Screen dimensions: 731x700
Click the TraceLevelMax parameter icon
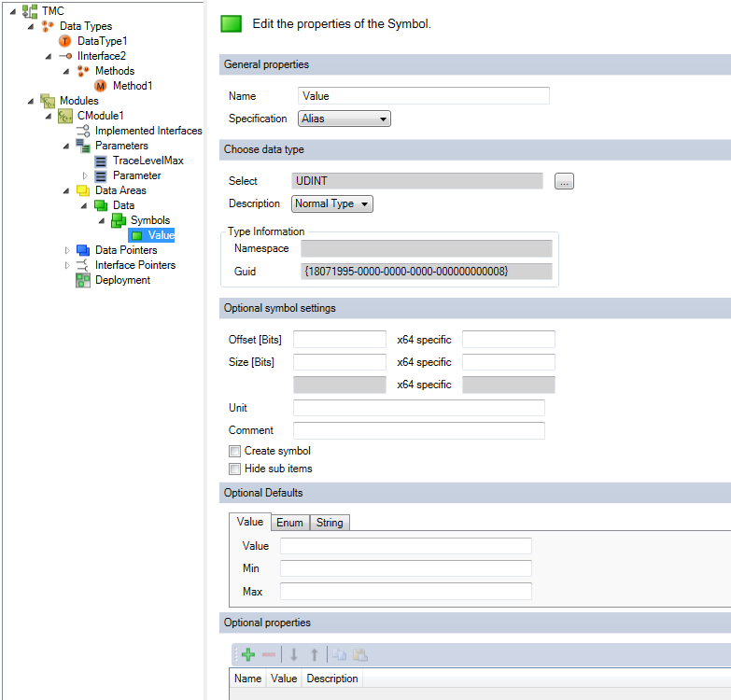(x=100, y=161)
